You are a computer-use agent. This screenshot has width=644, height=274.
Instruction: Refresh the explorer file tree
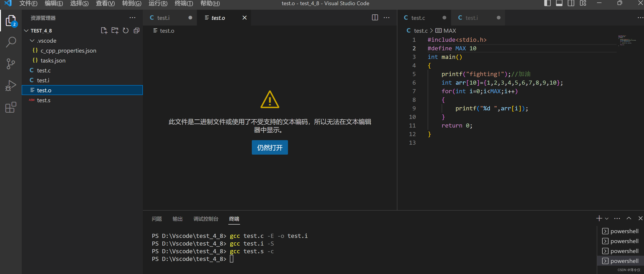click(125, 31)
